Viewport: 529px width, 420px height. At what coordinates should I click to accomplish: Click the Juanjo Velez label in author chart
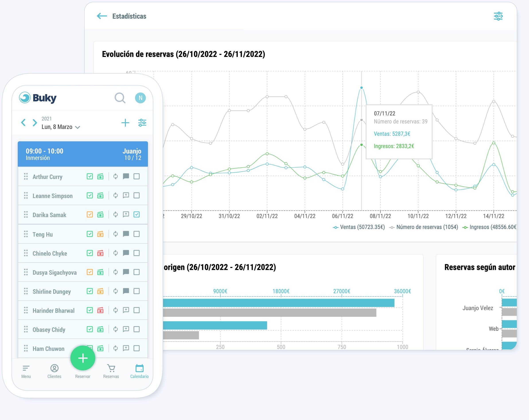pyautogui.click(x=477, y=308)
